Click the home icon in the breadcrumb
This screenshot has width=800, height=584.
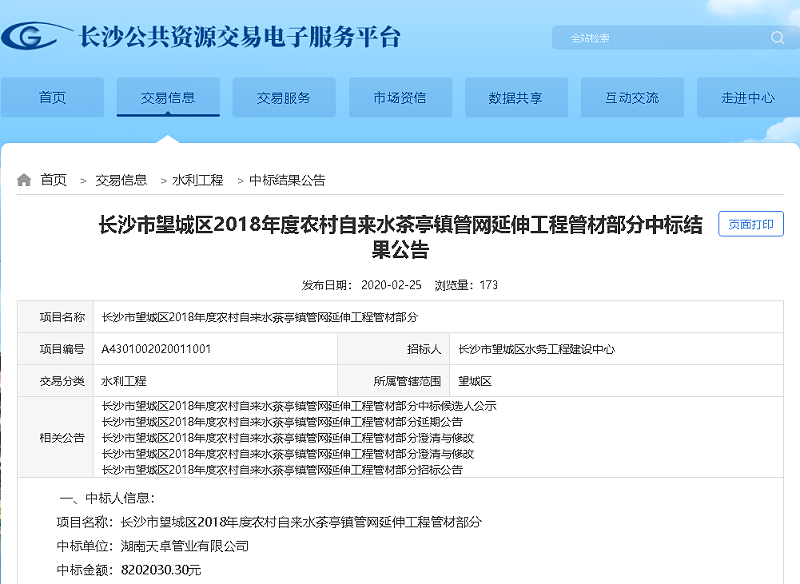click(x=25, y=180)
